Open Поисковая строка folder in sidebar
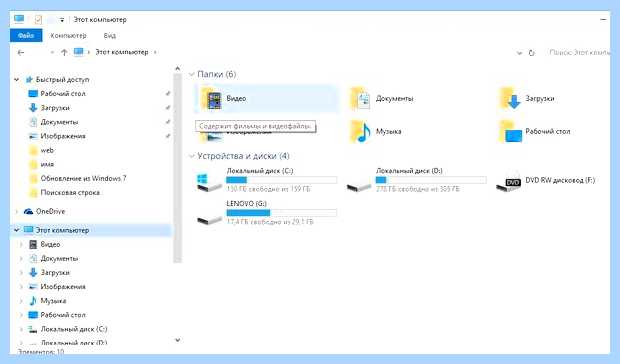The width and height of the screenshot is (620, 364). point(64,193)
